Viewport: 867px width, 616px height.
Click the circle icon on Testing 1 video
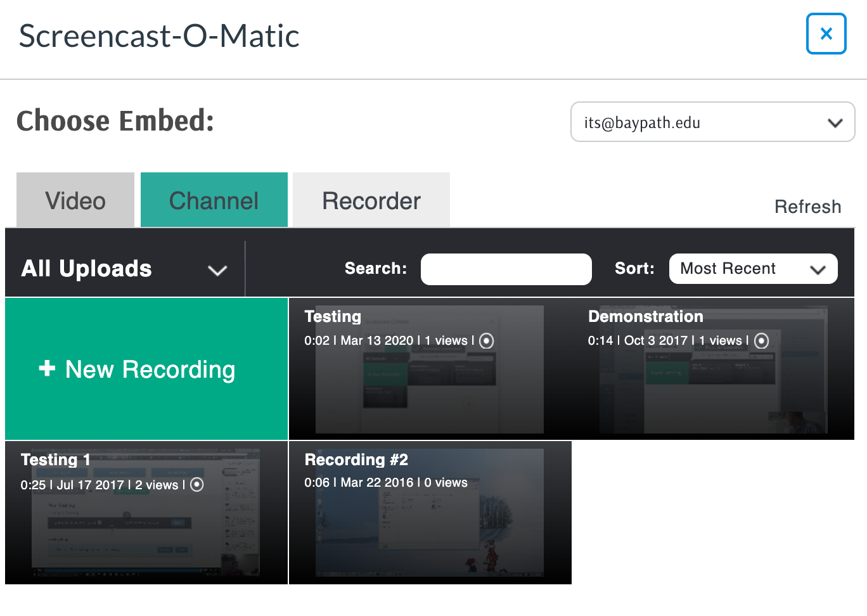point(197,485)
